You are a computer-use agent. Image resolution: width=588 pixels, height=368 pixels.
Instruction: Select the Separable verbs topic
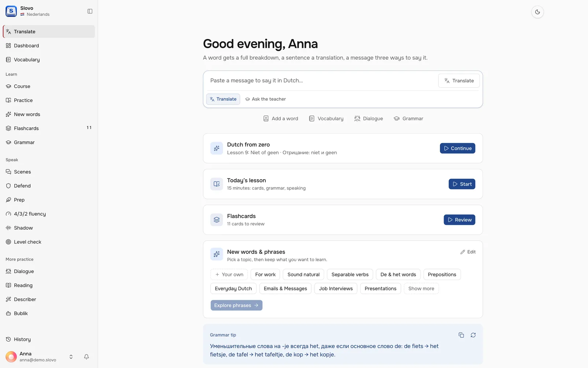[350, 275]
